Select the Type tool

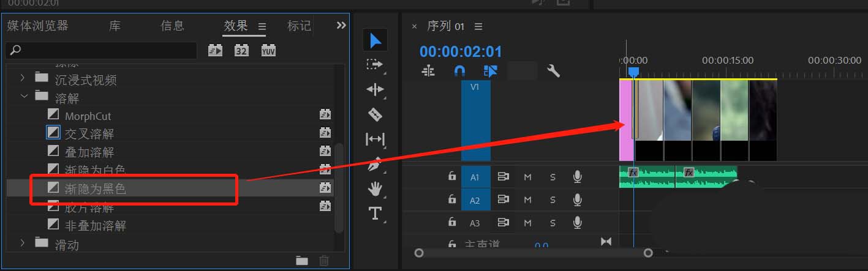[x=375, y=213]
